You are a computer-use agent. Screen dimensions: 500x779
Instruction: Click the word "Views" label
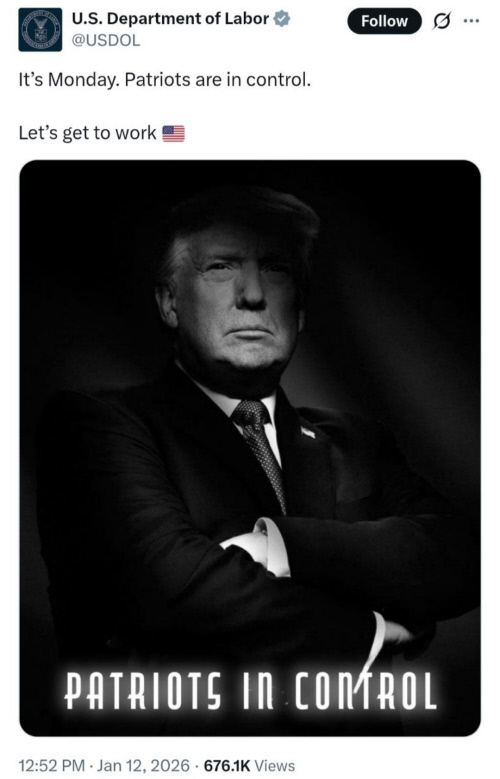coord(275,765)
